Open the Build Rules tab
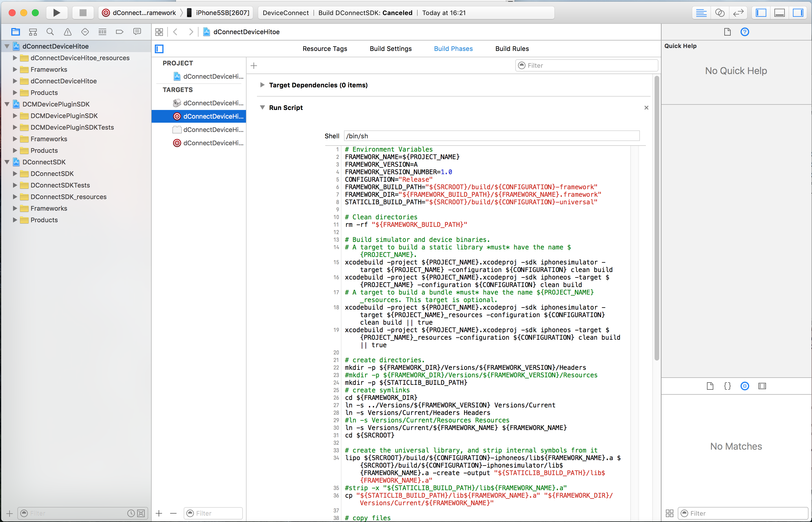The width and height of the screenshot is (812, 522). (512, 49)
